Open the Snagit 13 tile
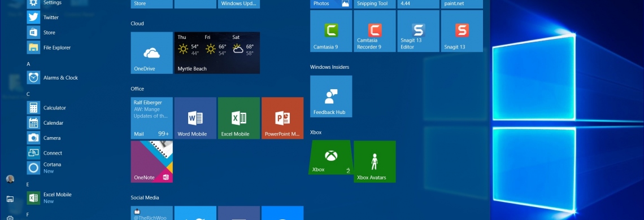 click(x=462, y=31)
